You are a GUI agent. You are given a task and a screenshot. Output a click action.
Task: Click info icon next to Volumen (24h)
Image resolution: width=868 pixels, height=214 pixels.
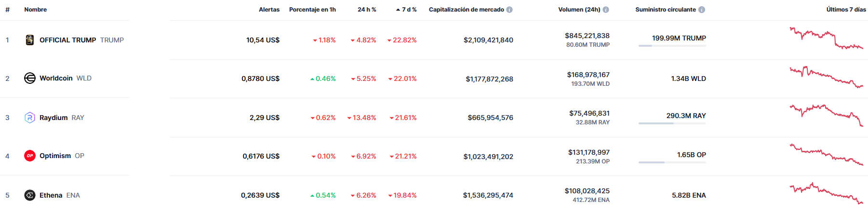606,10
